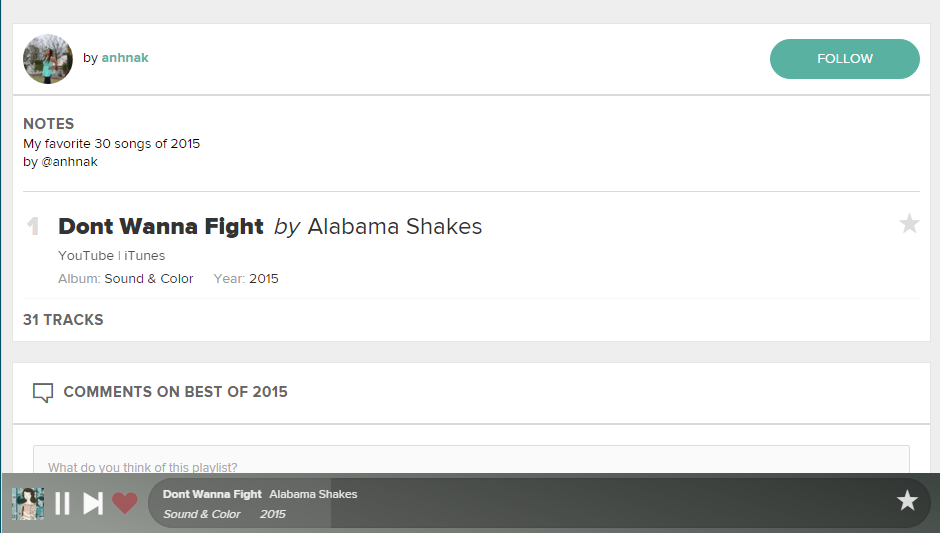
Task: Click Alabama Shakes in the player bar
Action: (x=313, y=494)
